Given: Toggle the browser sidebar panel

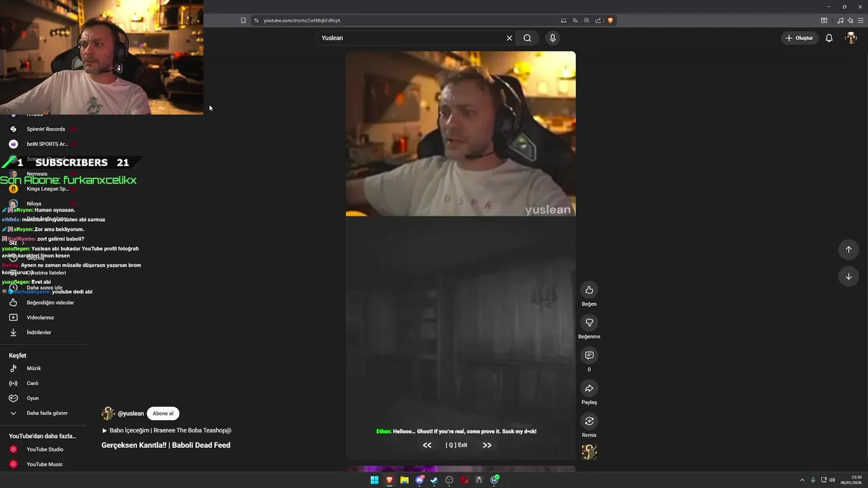Looking at the screenshot, I should 824,20.
